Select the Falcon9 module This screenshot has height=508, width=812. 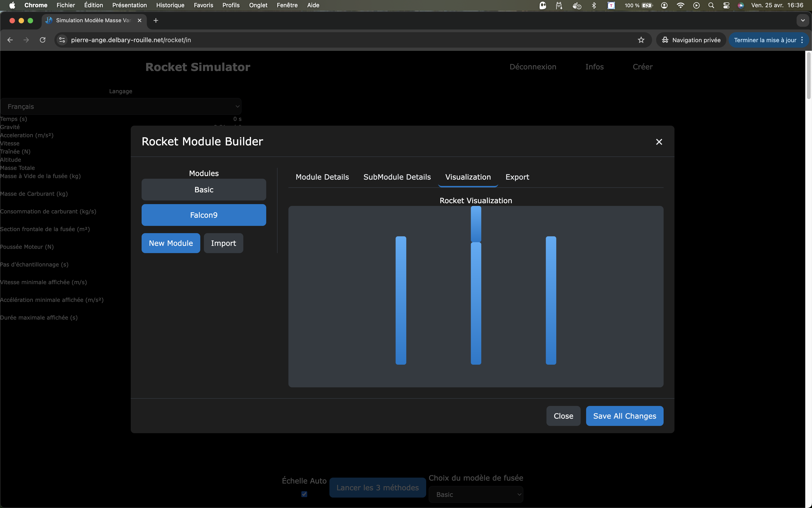[204, 215]
